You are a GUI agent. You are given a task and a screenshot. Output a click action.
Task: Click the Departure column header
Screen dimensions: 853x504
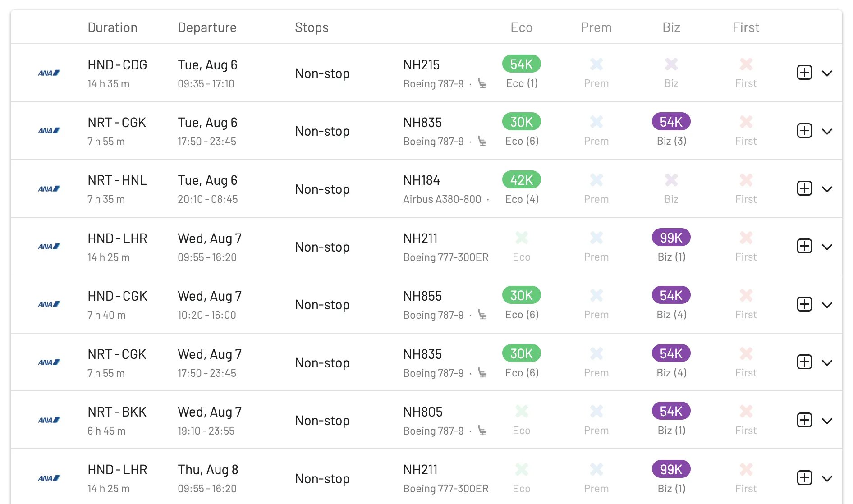[207, 27]
